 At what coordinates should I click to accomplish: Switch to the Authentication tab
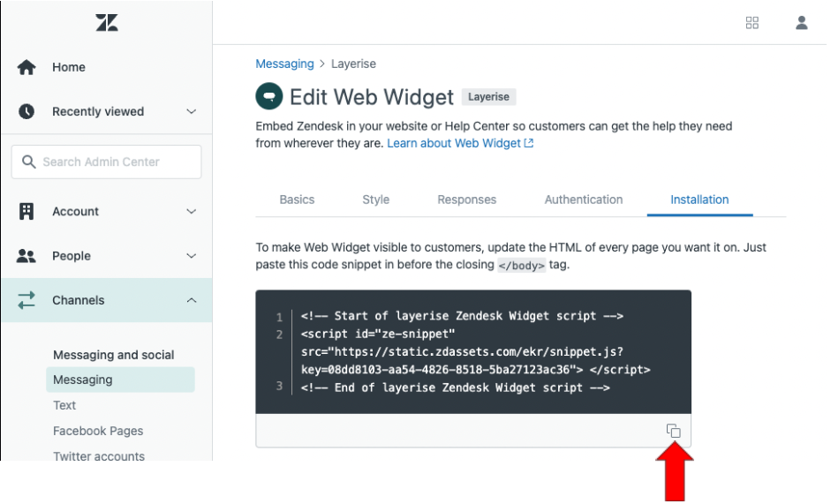pos(584,199)
